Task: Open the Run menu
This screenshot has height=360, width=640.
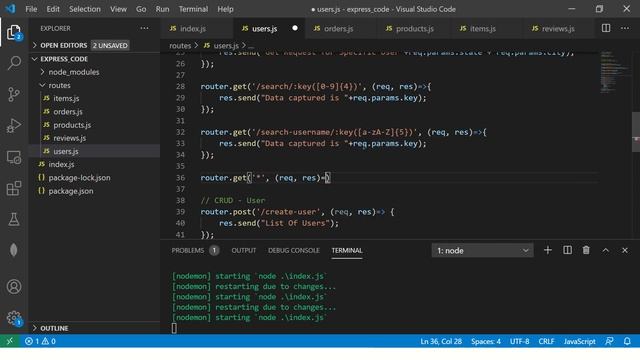Action: (x=162, y=9)
